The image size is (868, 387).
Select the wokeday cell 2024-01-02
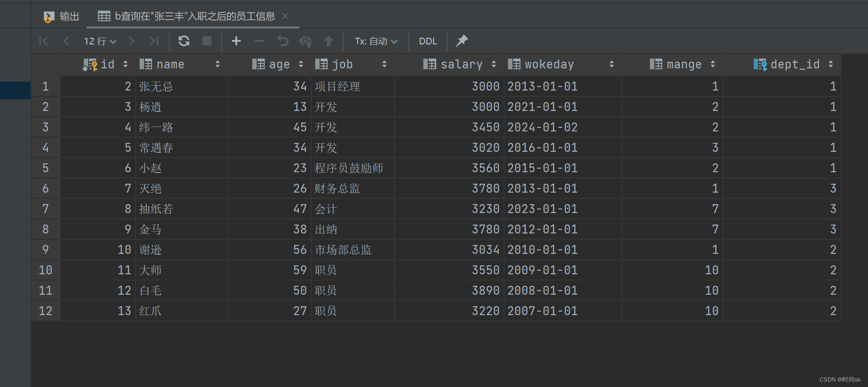click(x=563, y=127)
